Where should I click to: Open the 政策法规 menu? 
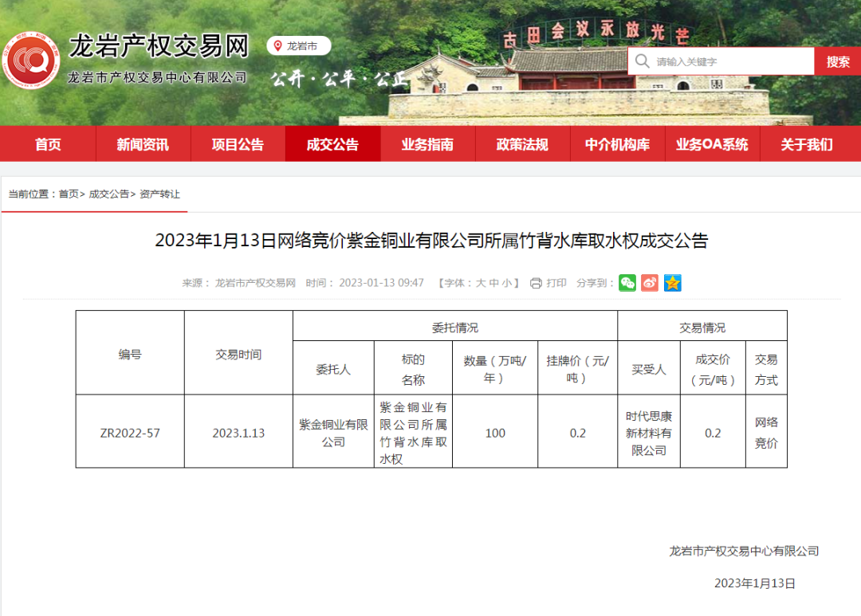click(x=522, y=144)
